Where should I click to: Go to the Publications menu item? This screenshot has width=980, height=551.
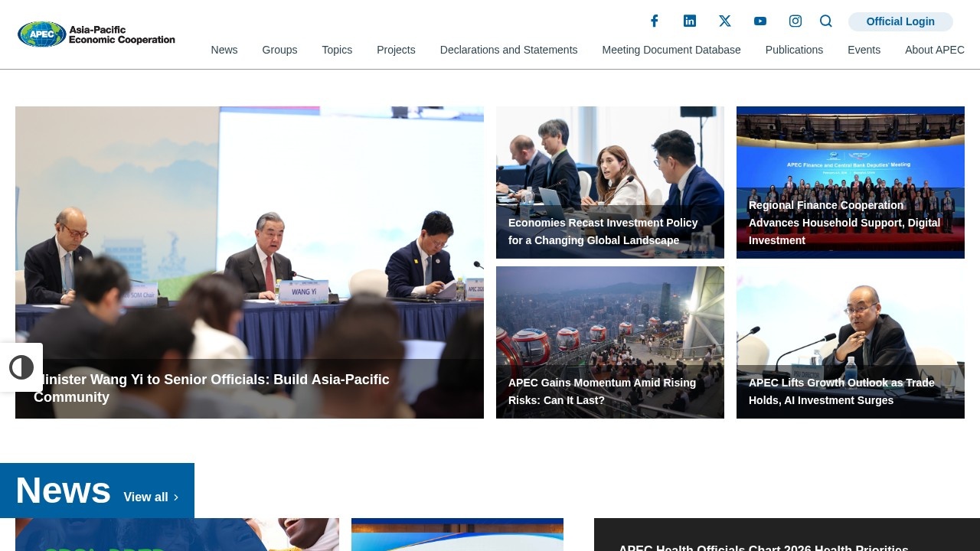(794, 50)
